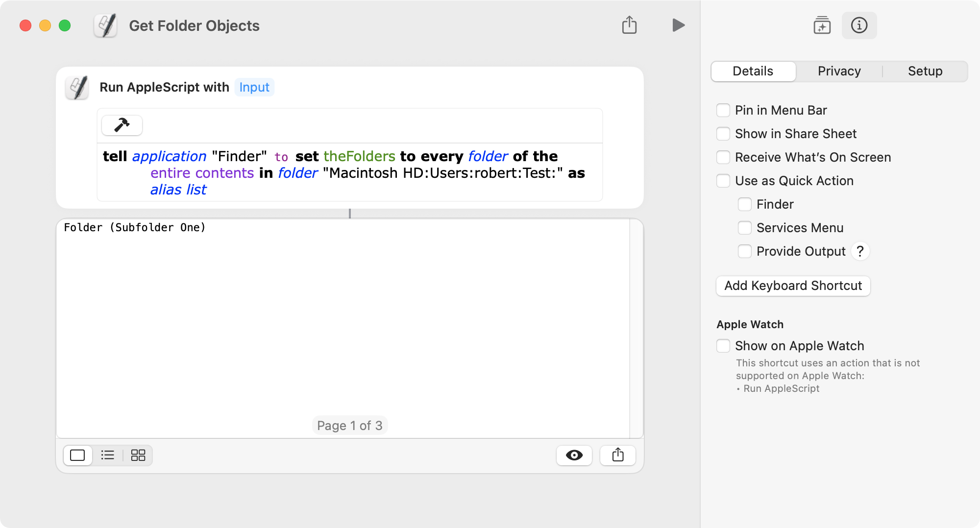Image resolution: width=980 pixels, height=528 pixels.
Task: Open the action library panel icon
Action: (x=822, y=25)
